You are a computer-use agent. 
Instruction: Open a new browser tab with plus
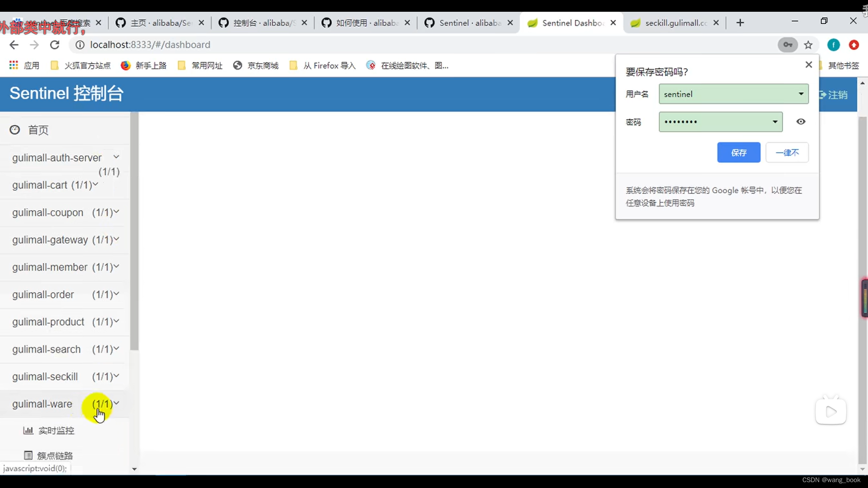click(740, 23)
